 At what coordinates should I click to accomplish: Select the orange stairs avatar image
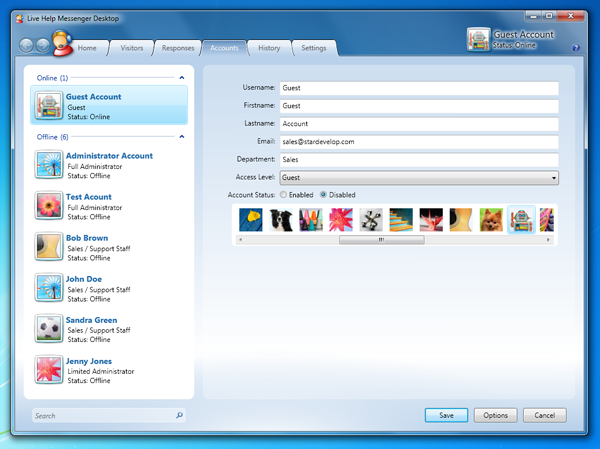coord(401,220)
